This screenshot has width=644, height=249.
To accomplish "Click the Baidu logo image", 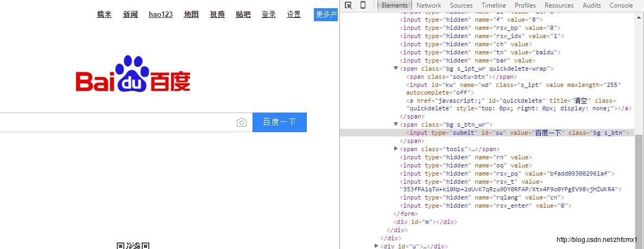I will (x=132, y=74).
